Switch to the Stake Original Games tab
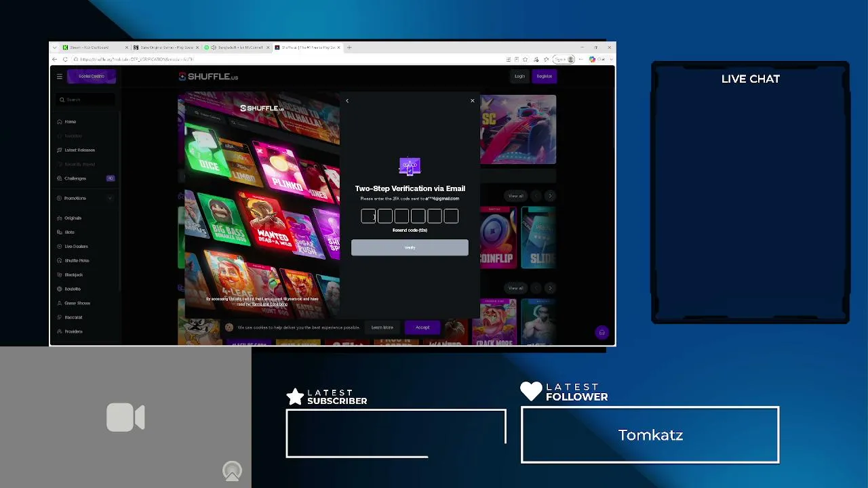Screen dimensions: 868x488 (x=165, y=47)
